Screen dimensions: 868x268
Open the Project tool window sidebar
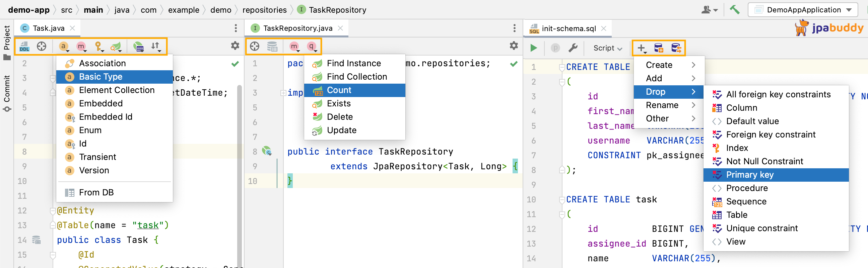[7, 42]
